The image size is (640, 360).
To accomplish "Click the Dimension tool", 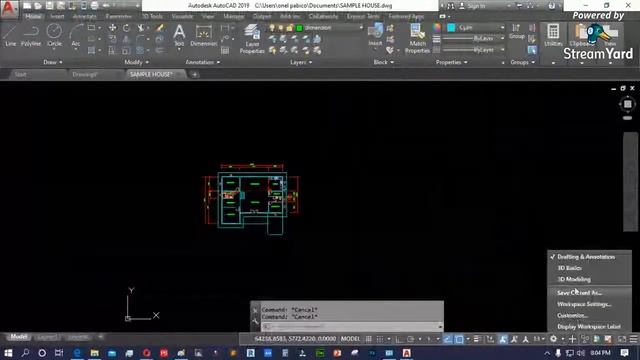I will (x=204, y=35).
